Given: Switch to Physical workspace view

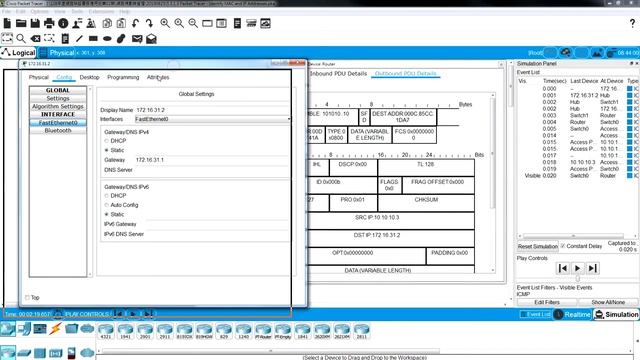Looking at the screenshot, I should tap(57, 53).
